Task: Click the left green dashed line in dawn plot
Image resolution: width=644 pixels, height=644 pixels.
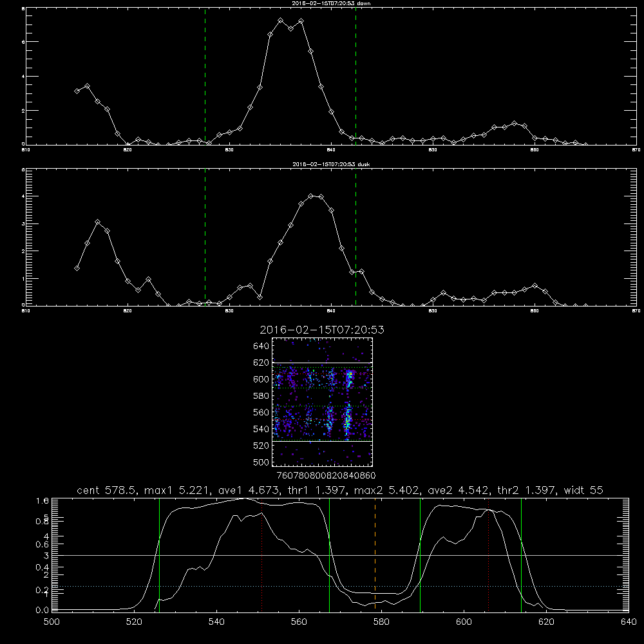Action: coord(205,77)
